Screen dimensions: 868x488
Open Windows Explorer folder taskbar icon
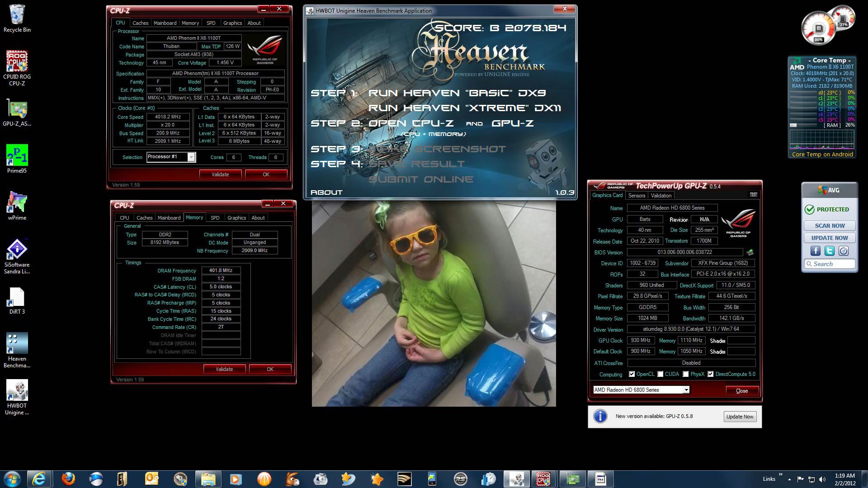208,479
